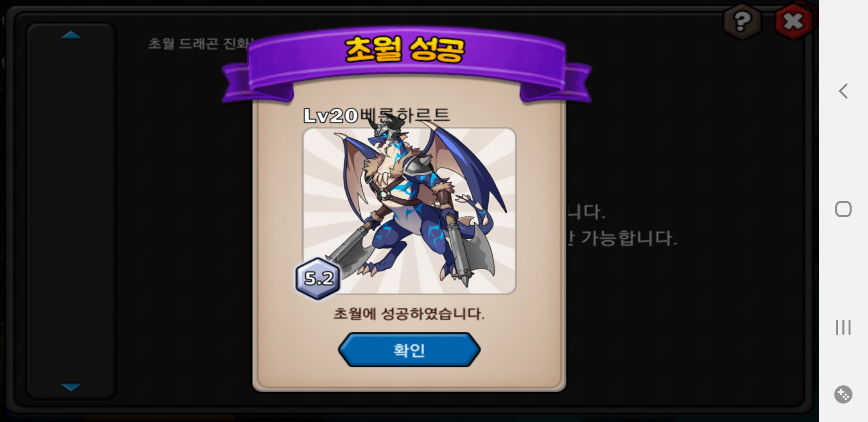Tap the empty left list panel
868x422 pixels.
tap(71, 211)
